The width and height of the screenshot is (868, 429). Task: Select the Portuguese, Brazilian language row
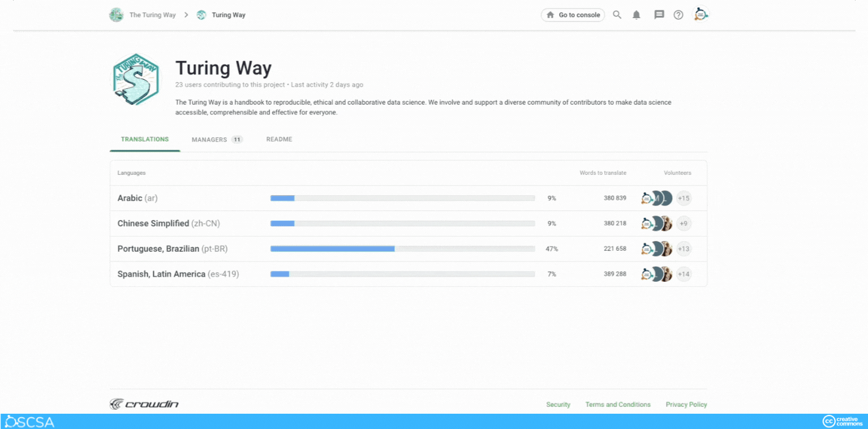click(171, 248)
